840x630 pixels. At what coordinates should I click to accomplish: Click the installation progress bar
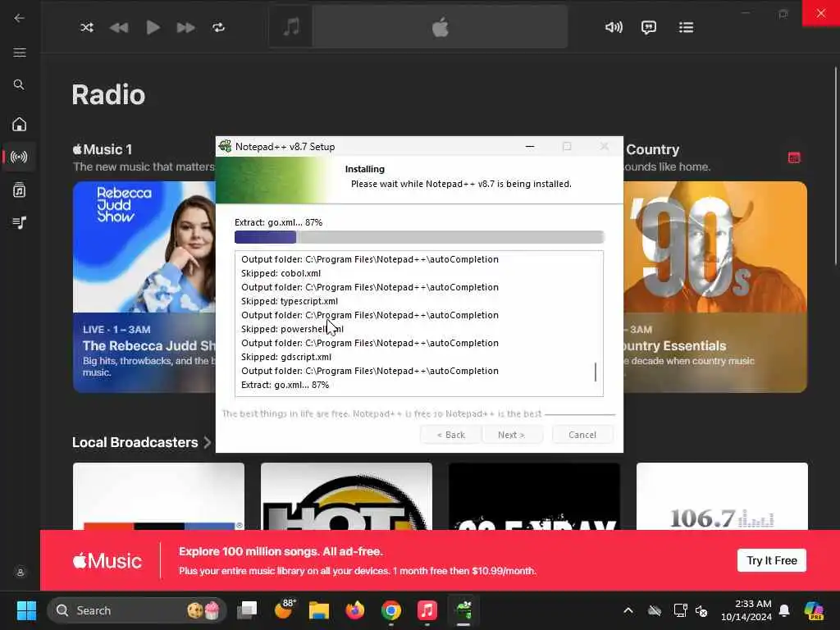tap(419, 237)
